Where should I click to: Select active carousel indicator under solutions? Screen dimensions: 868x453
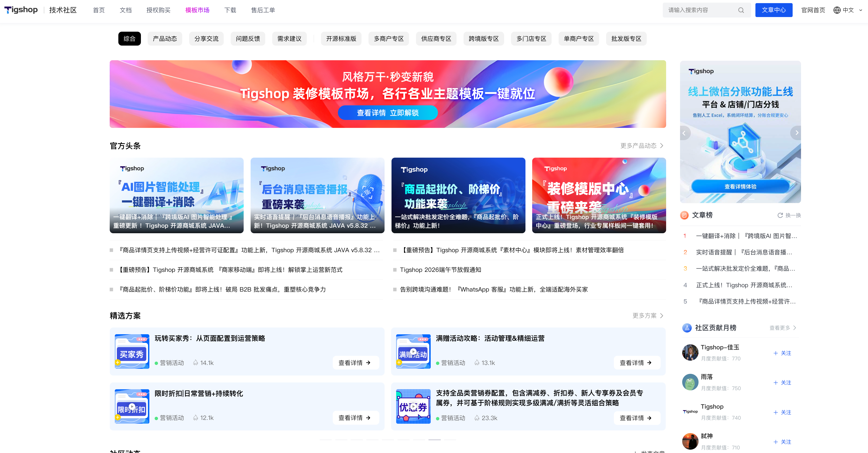coord(434,440)
